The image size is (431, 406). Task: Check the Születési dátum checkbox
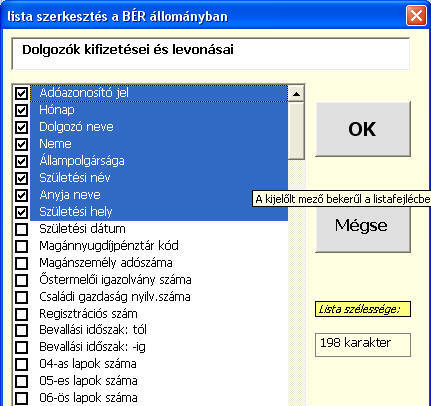pos(21,229)
